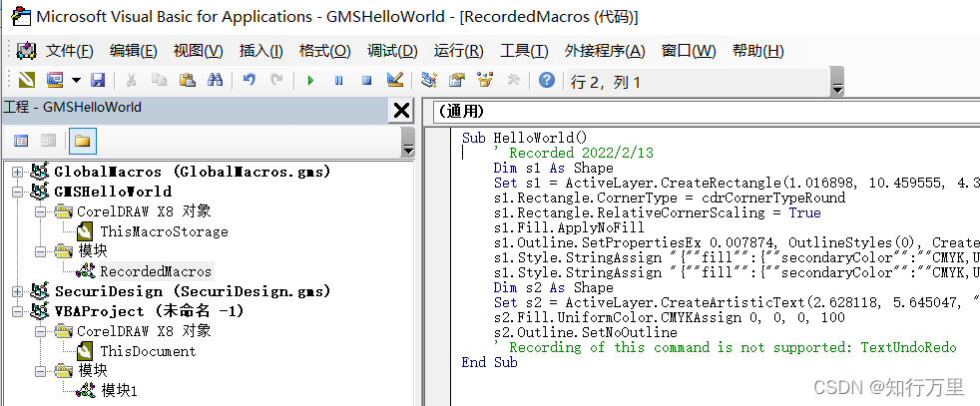980x406 pixels.
Task: Select SecuriDesign (SecuriDesign.gms) tree item
Action: [x=193, y=291]
